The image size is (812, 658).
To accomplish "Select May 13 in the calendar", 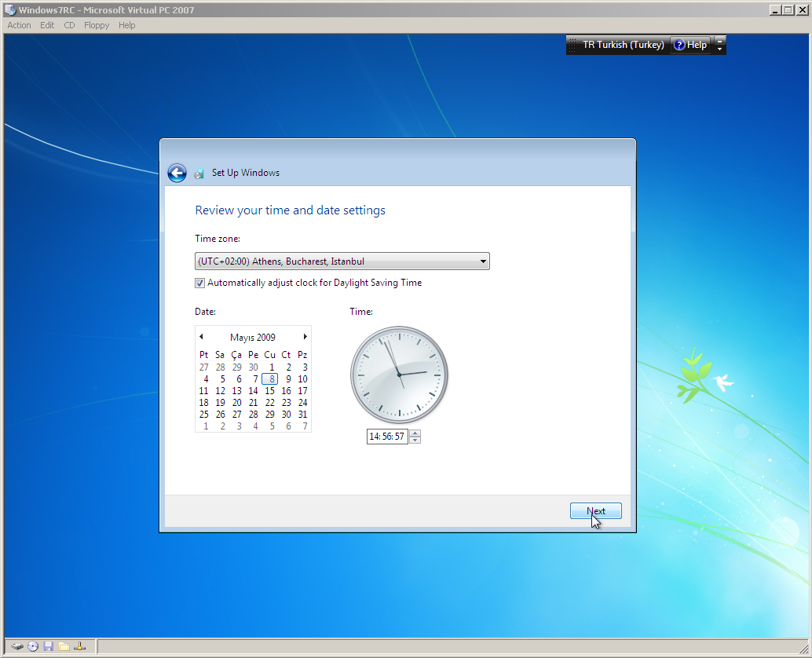I will point(236,391).
